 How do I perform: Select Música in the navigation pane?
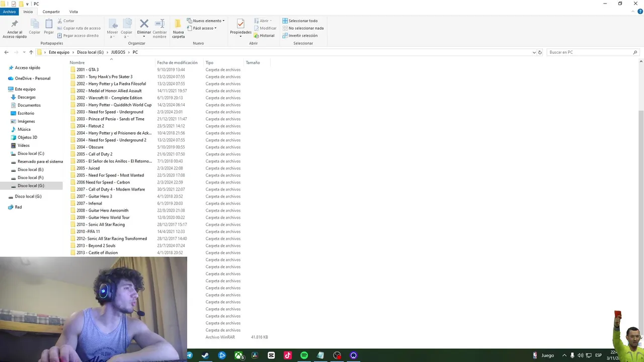coord(24,129)
